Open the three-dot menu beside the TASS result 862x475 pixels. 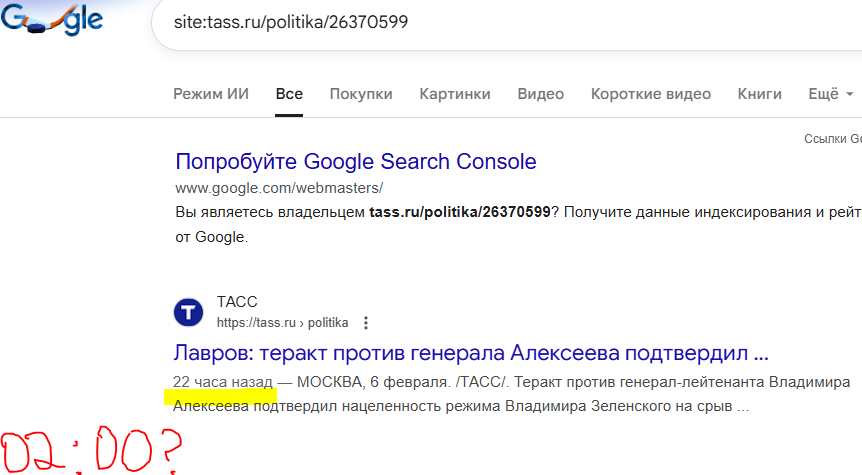[x=366, y=323]
